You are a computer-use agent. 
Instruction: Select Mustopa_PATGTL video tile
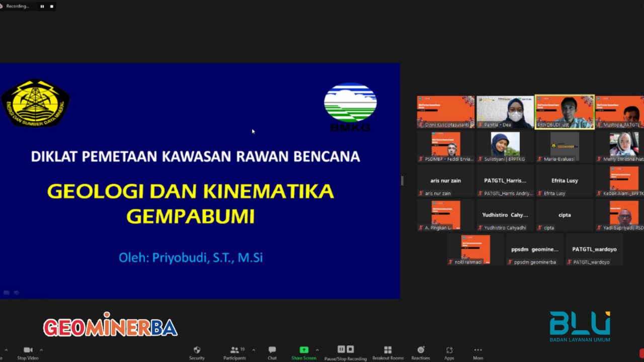(x=620, y=112)
